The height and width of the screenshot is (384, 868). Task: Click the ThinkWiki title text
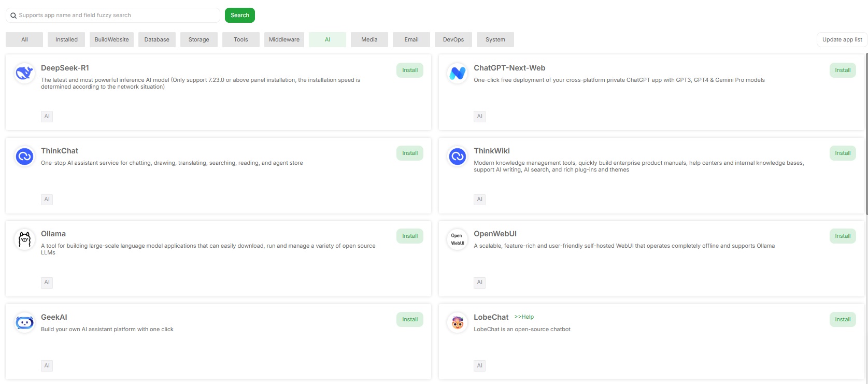click(x=492, y=151)
